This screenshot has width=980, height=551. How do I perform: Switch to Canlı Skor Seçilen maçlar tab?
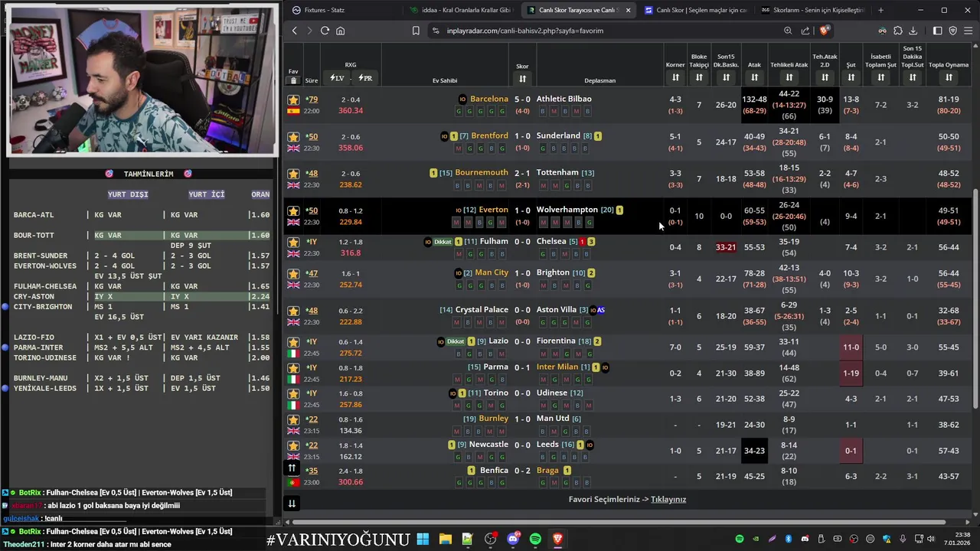(695, 10)
